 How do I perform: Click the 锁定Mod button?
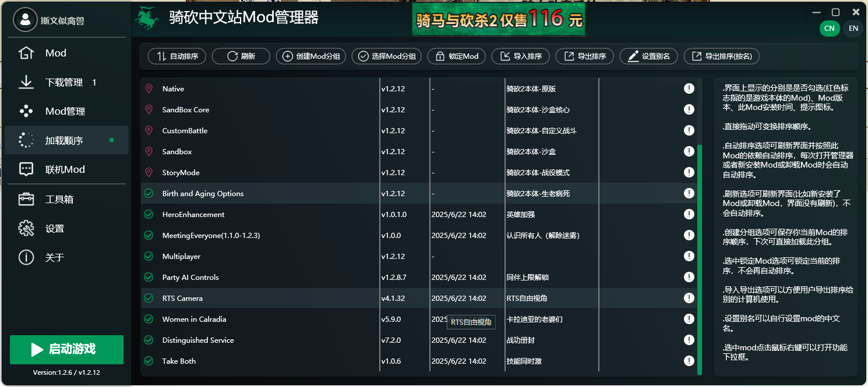click(x=457, y=56)
